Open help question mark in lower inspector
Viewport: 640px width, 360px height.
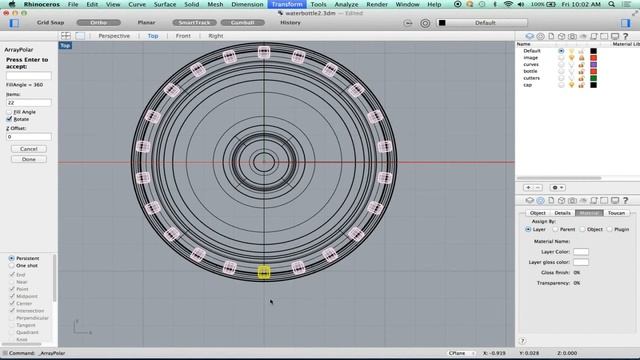coord(625,200)
